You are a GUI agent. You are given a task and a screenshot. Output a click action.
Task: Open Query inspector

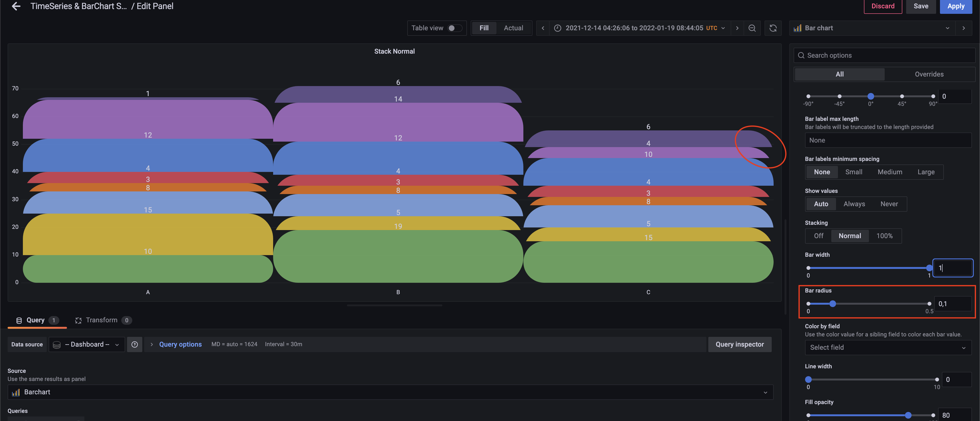[x=740, y=344]
